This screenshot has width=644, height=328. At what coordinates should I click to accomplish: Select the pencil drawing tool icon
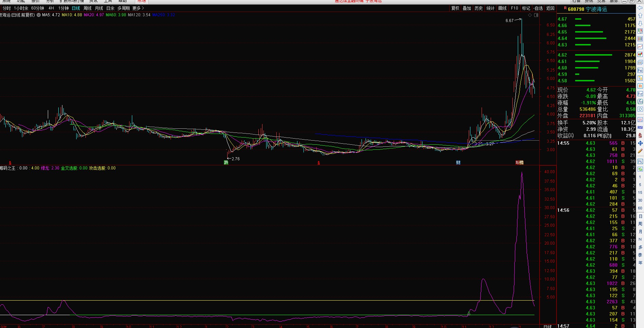coord(640,151)
